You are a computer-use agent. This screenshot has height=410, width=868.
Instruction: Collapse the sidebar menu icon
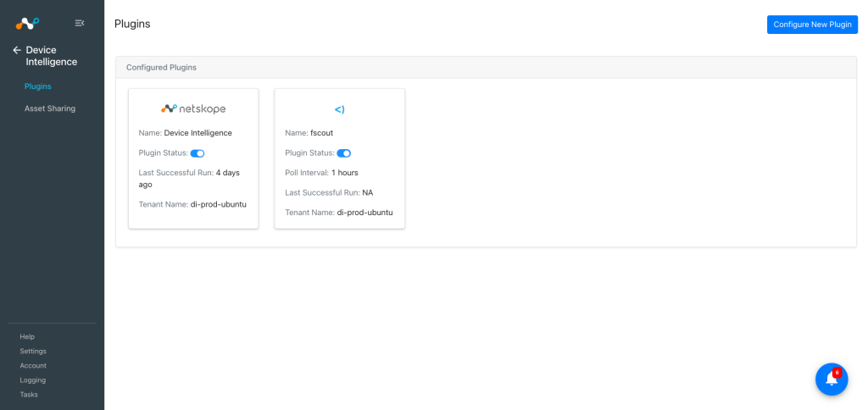[x=80, y=23]
